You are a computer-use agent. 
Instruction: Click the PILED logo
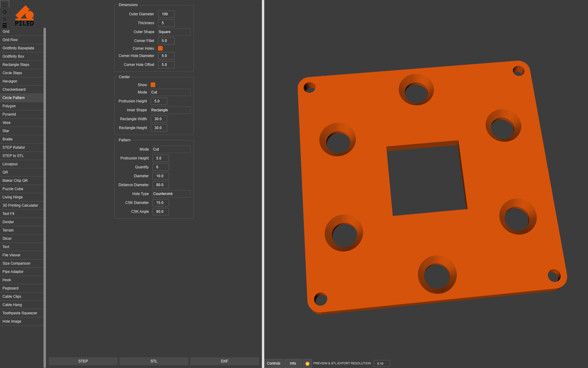pos(24,16)
